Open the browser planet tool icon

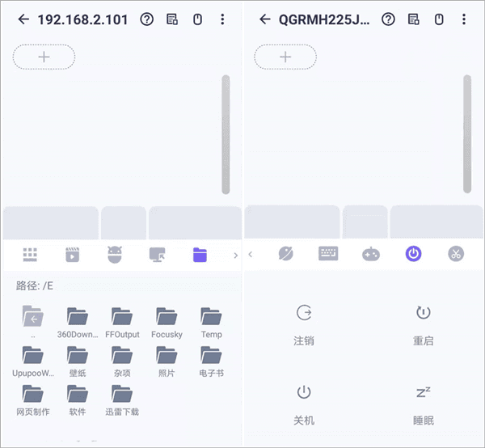coord(286,254)
